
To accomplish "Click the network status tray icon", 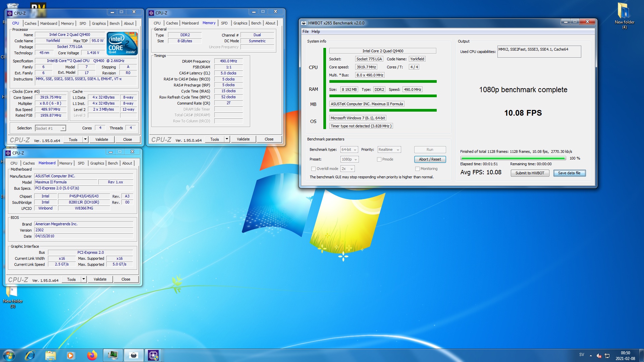I will click(607, 356).
